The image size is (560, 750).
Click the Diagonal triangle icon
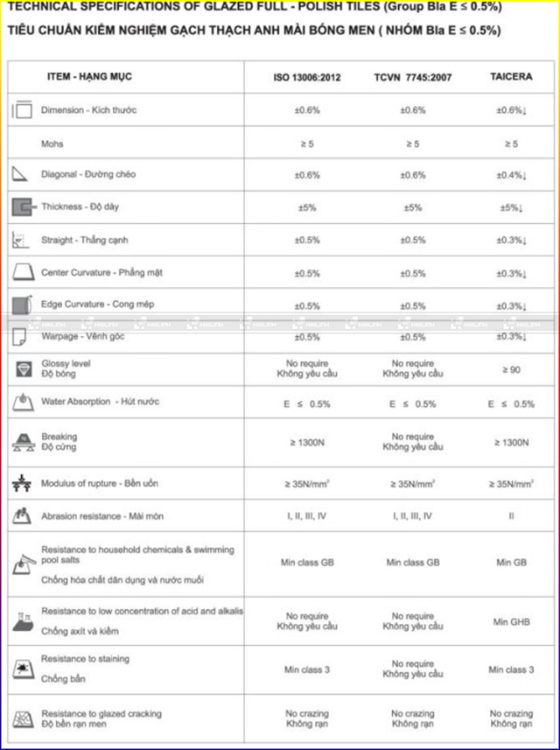[21, 174]
